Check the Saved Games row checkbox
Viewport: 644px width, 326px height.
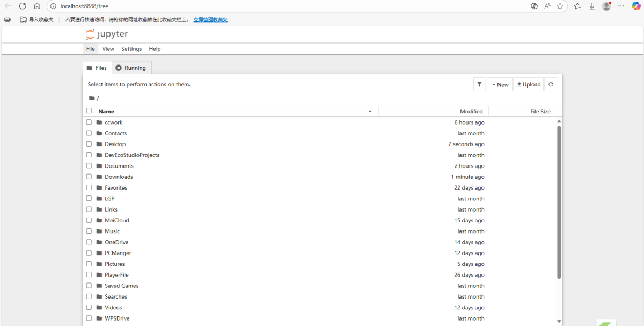point(89,286)
